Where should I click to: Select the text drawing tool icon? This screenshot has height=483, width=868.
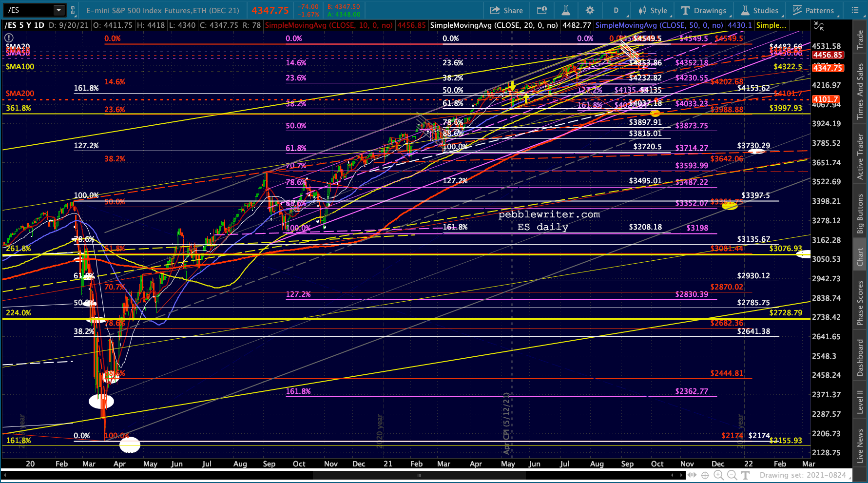pos(746,475)
